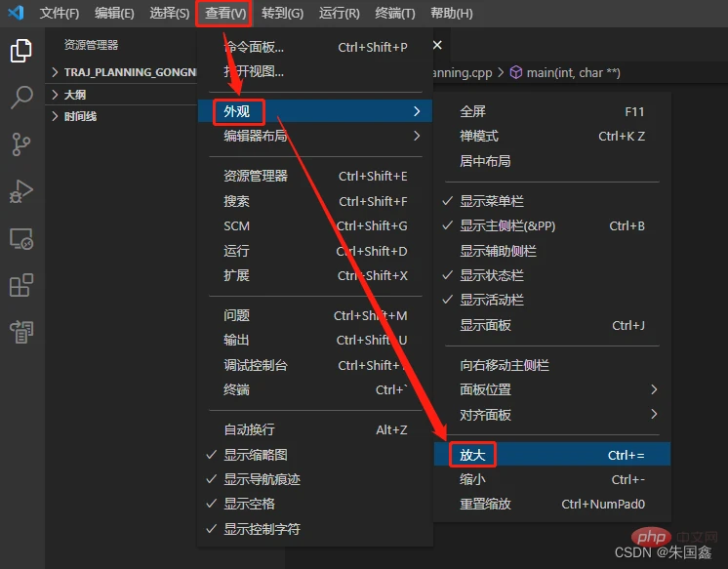Open the 运行(R) menu
Viewport: 728px width, 569px height.
tap(340, 13)
